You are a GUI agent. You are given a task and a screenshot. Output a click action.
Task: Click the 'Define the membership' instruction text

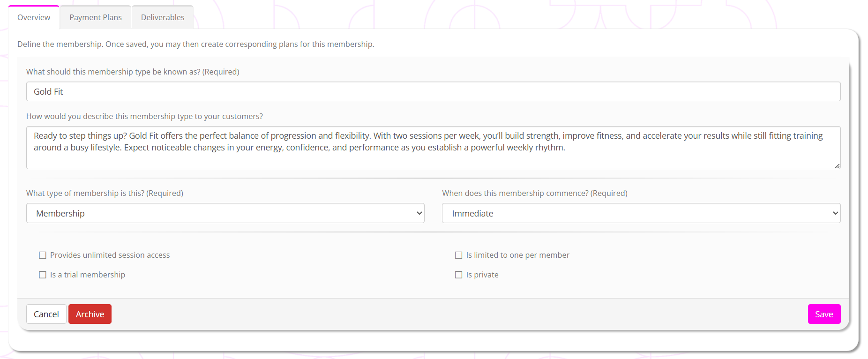click(195, 44)
